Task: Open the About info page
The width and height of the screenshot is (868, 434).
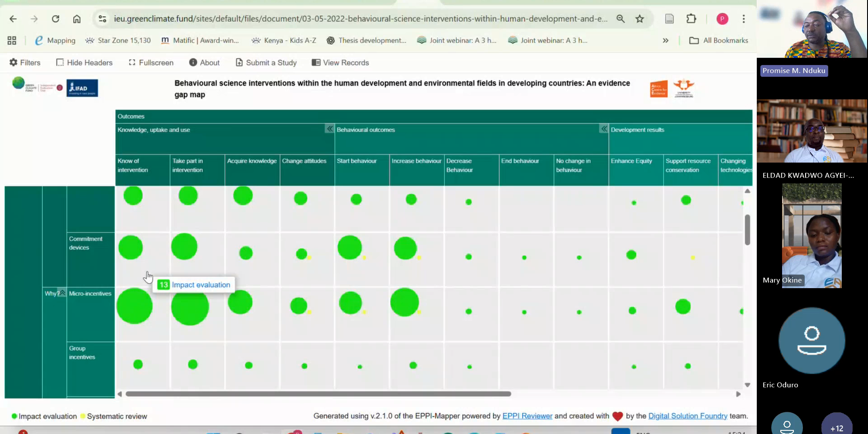Action: 204,62
